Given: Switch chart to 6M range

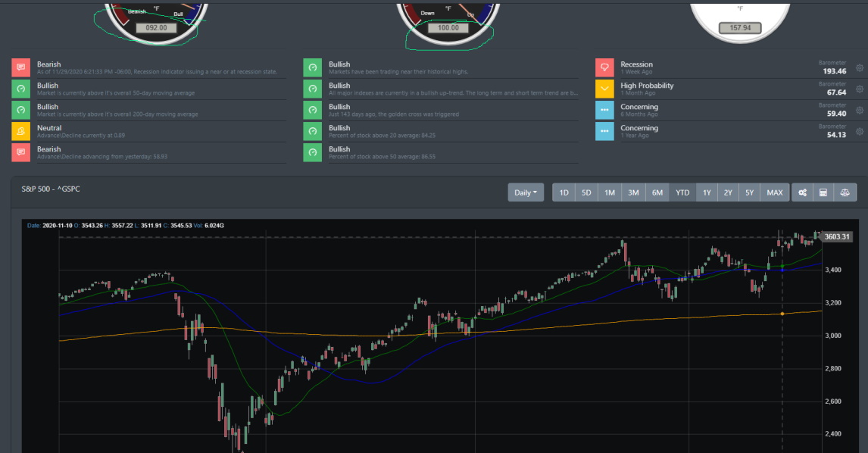Looking at the screenshot, I should 657,192.
